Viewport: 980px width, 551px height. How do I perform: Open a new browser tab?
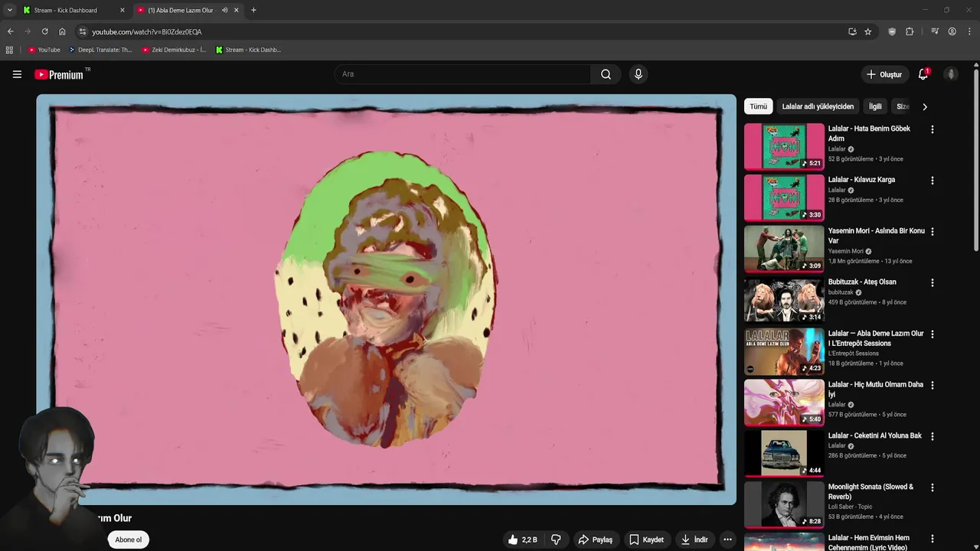tap(253, 10)
